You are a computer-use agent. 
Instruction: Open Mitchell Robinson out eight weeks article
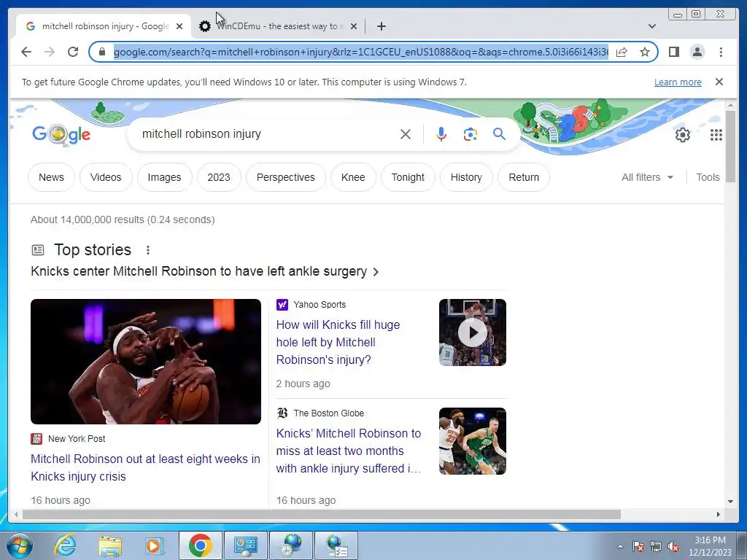(x=145, y=467)
